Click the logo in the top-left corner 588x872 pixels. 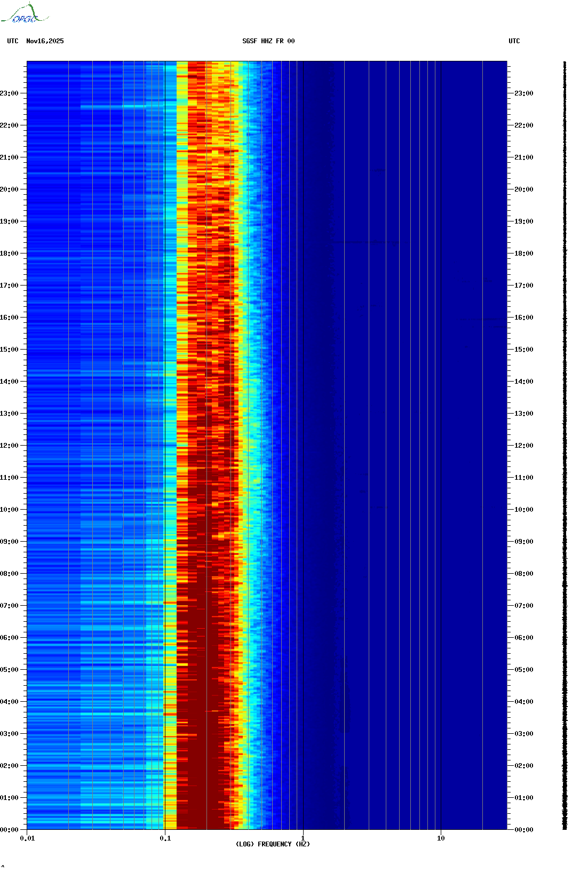pos(25,14)
